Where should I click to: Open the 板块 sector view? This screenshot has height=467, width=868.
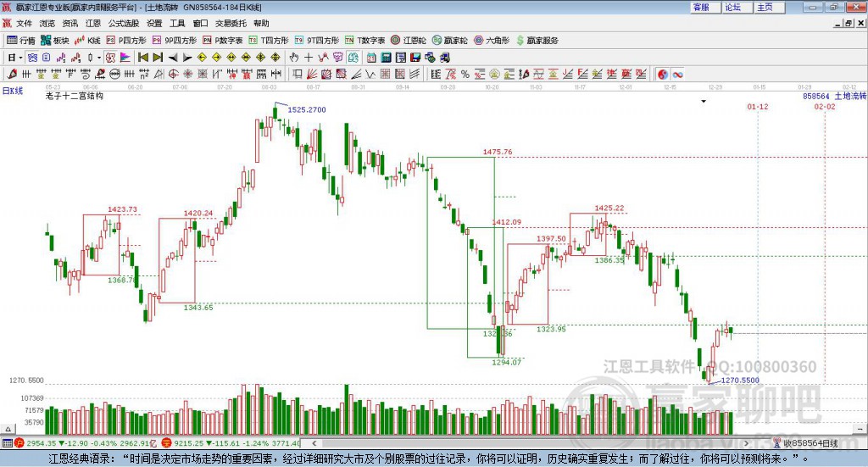[54, 41]
